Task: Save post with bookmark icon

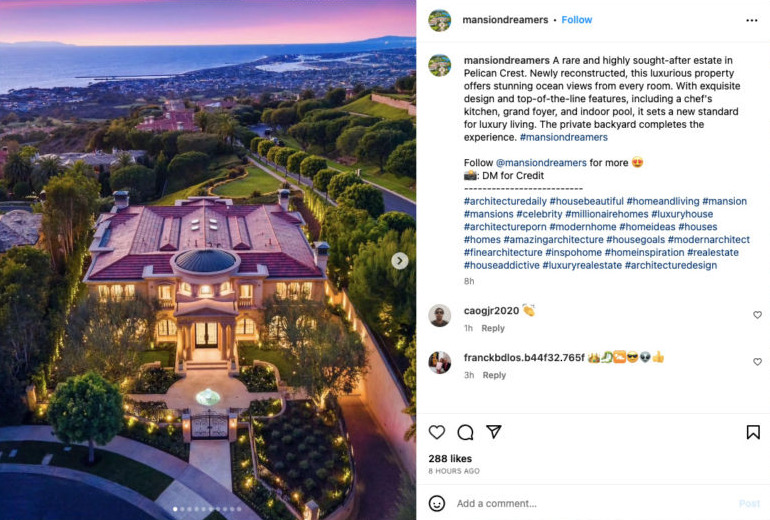Action: pyautogui.click(x=753, y=432)
